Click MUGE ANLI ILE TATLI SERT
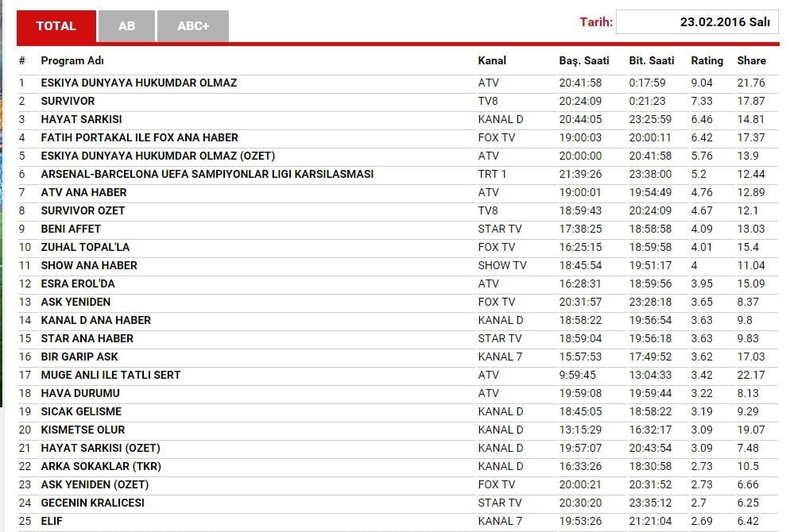 tap(110, 375)
